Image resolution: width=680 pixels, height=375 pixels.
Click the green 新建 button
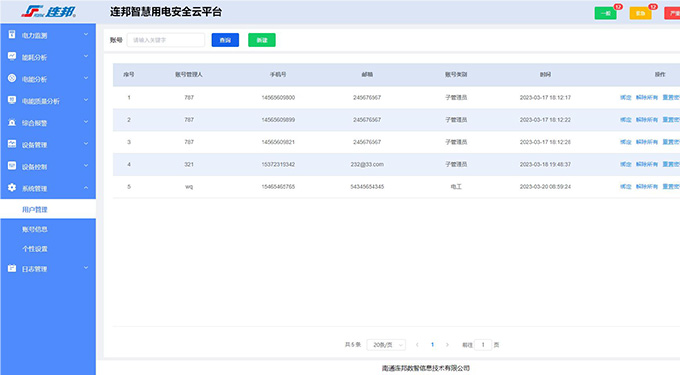(x=262, y=40)
